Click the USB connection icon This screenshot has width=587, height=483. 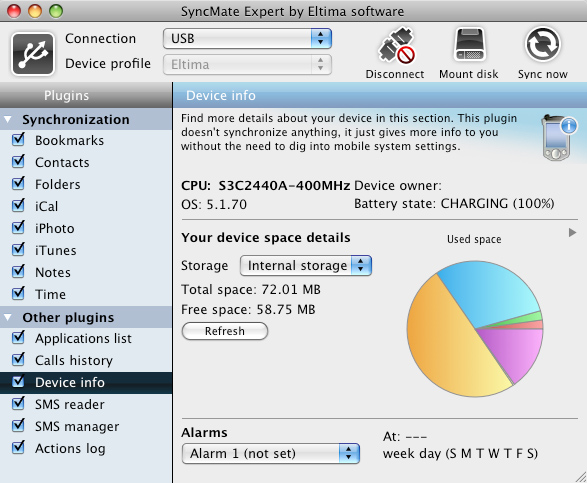coord(33,54)
